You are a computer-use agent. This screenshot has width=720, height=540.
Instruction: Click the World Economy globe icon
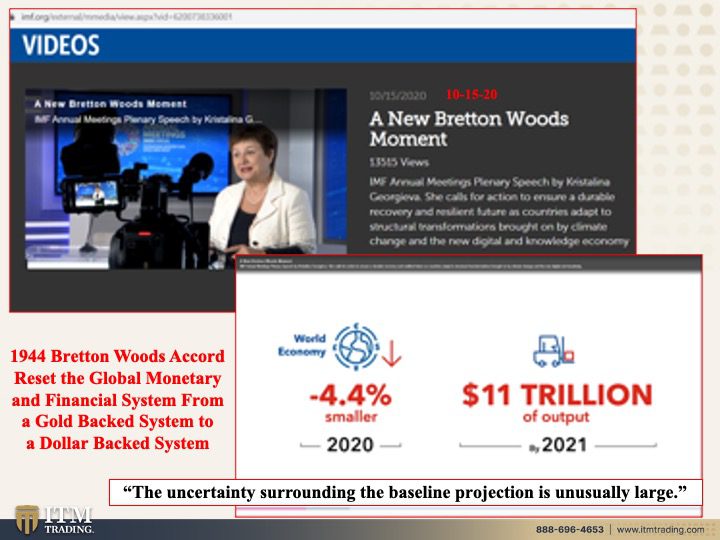[x=356, y=347]
